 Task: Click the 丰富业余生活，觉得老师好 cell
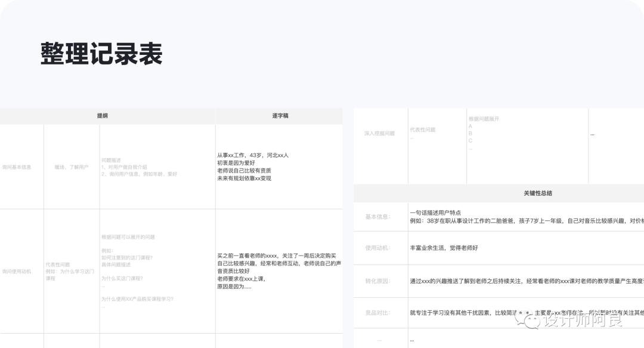coord(444,248)
